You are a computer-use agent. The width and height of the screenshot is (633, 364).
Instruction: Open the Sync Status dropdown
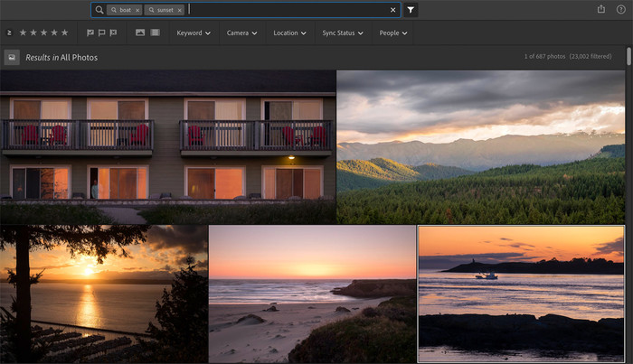[343, 33]
